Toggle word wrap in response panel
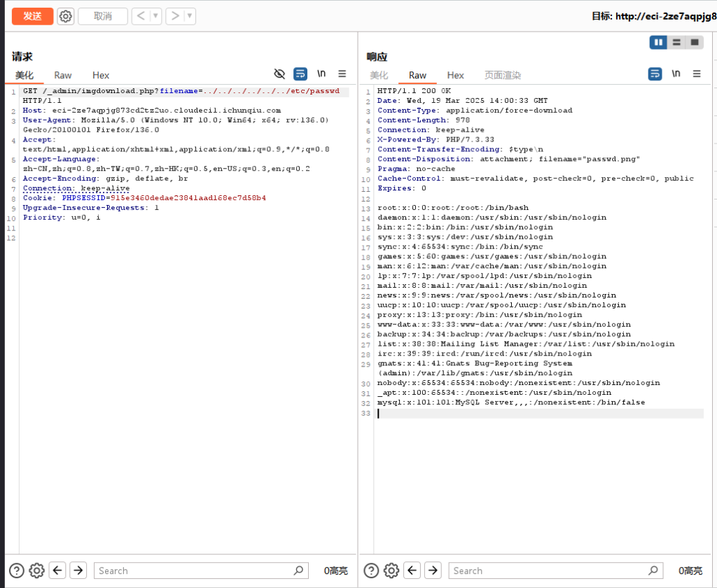 pyautogui.click(x=655, y=73)
